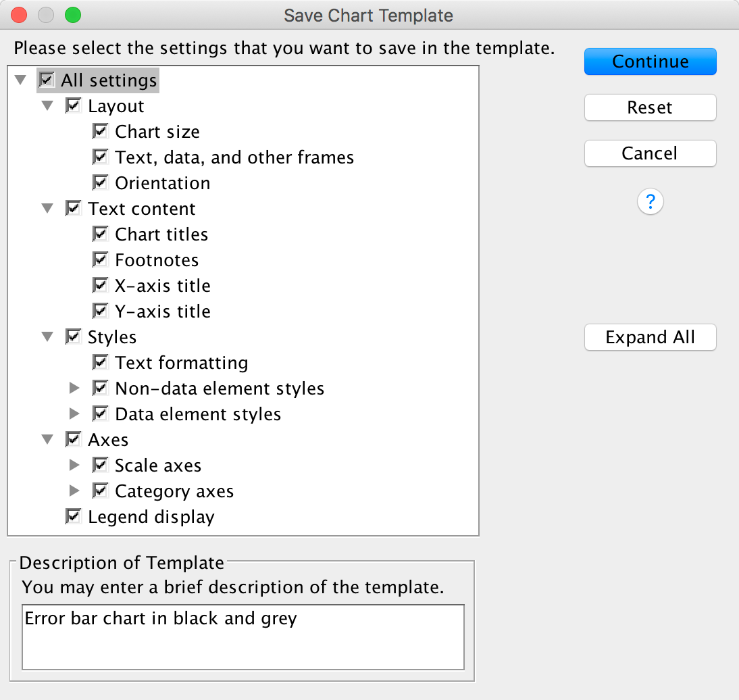
Task: Expand the Category axes node
Action: click(74, 491)
